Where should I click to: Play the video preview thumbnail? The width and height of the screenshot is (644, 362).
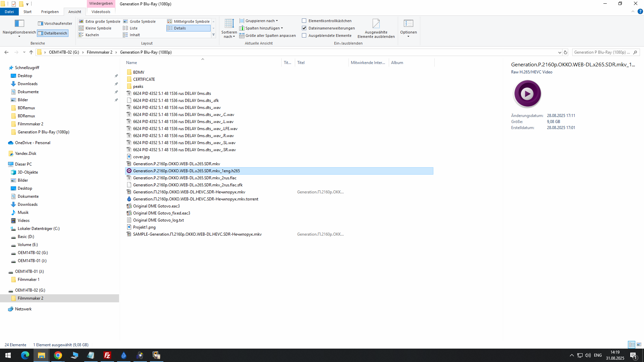(x=527, y=94)
